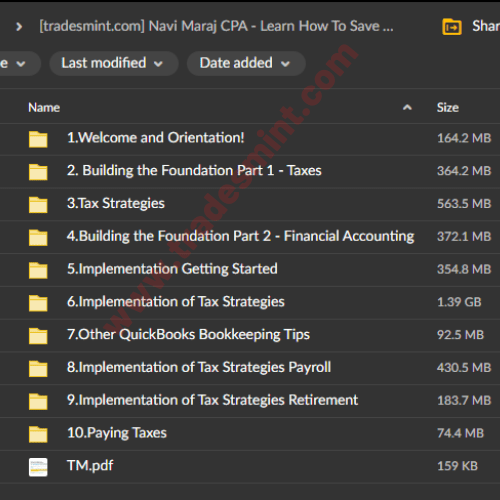
Task: Click the 92.5 MB size value
Action: point(460,335)
